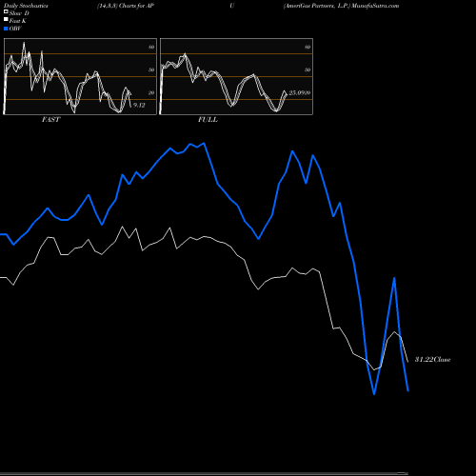Click the AmeriGas Partners, L.P. title text
The image size is (476, 476).
tap(316, 6)
